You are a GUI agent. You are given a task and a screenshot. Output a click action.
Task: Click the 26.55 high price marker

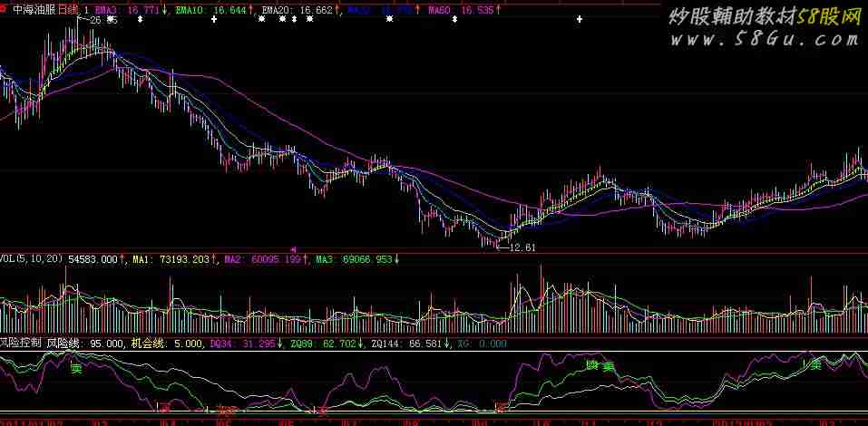pyautogui.click(x=102, y=20)
